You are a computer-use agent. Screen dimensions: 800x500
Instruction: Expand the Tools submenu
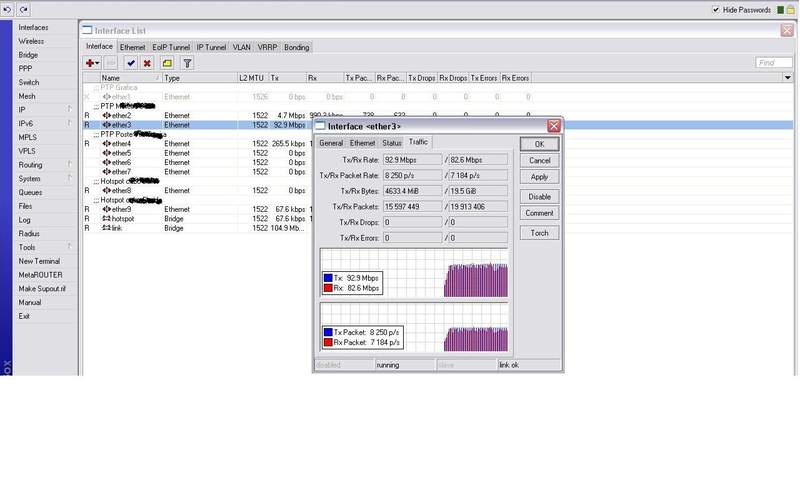point(43,247)
